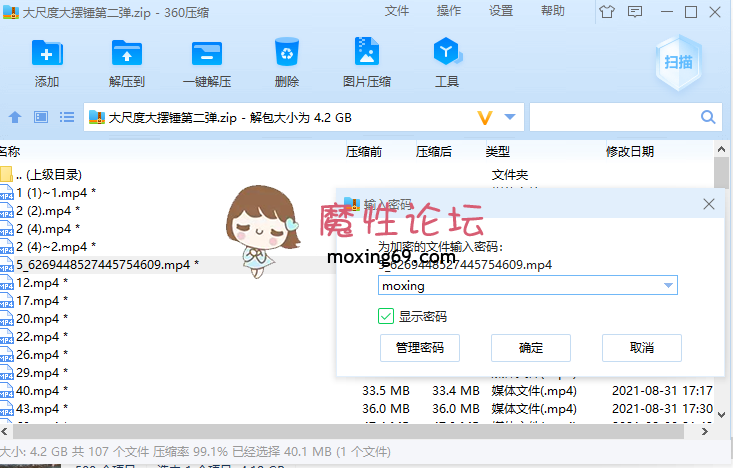The width and height of the screenshot is (733, 468).
Task: Expand the address bar path dropdown arrow
Action: (510, 118)
